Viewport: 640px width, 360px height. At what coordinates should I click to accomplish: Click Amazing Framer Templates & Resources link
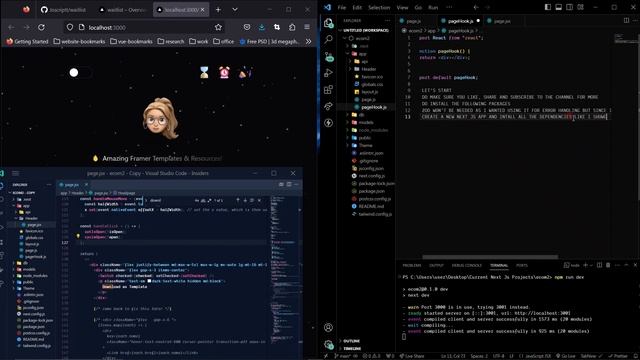coord(162,158)
